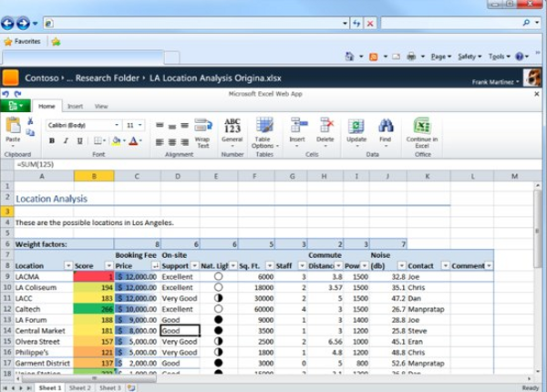Click the align-right icon in Alignment
The width and height of the screenshot is (547, 392).
click(184, 142)
